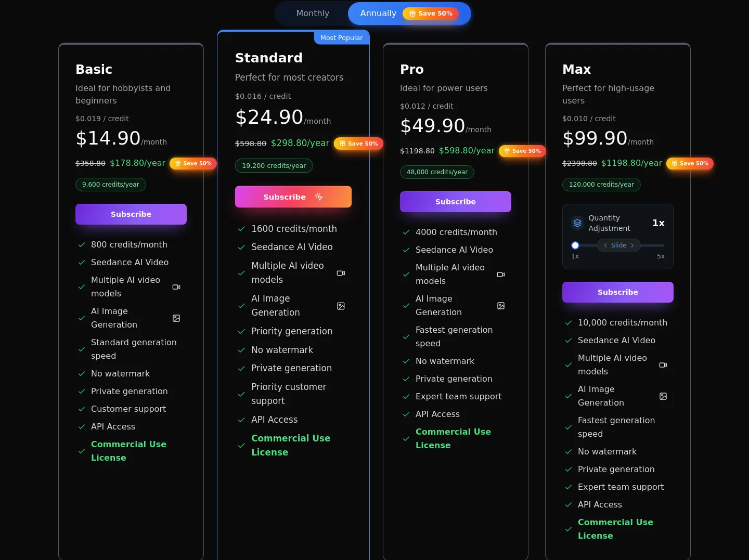
Task: Click the gift icon in Max's Save 50% badge
Action: coord(675,163)
